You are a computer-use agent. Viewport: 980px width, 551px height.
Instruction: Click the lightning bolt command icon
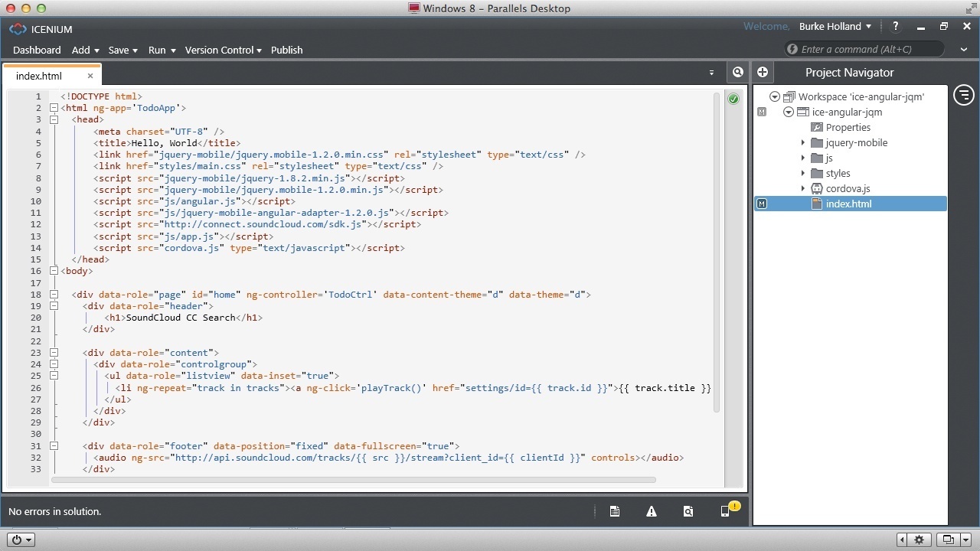[793, 49]
